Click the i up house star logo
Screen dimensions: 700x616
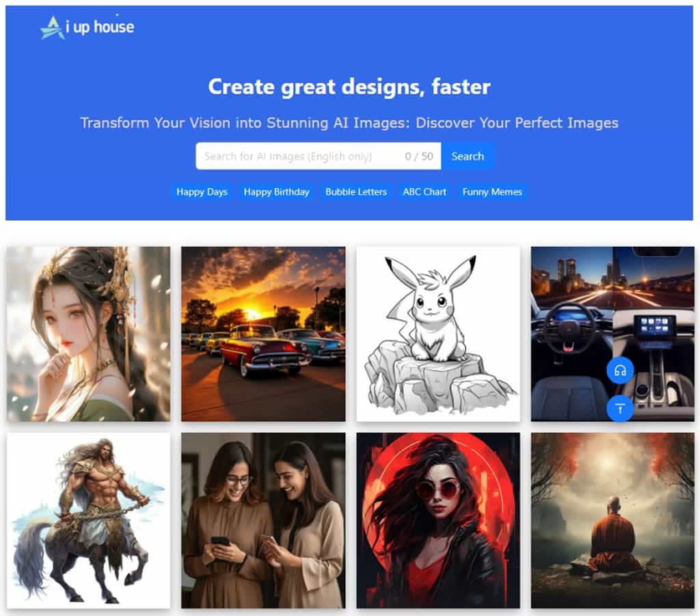point(53,28)
